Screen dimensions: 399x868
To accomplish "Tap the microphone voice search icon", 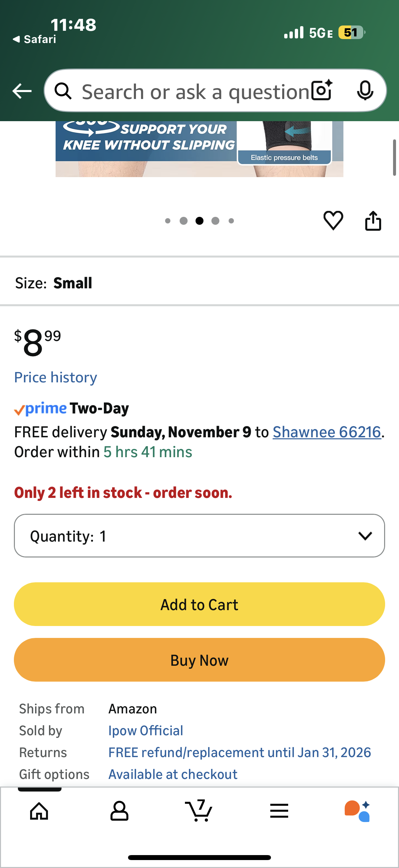I will tap(365, 90).
